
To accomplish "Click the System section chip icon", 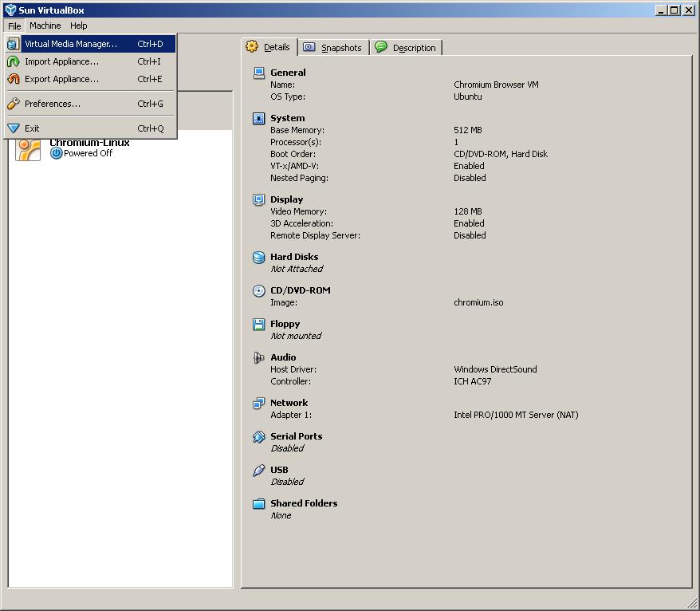I will [258, 118].
